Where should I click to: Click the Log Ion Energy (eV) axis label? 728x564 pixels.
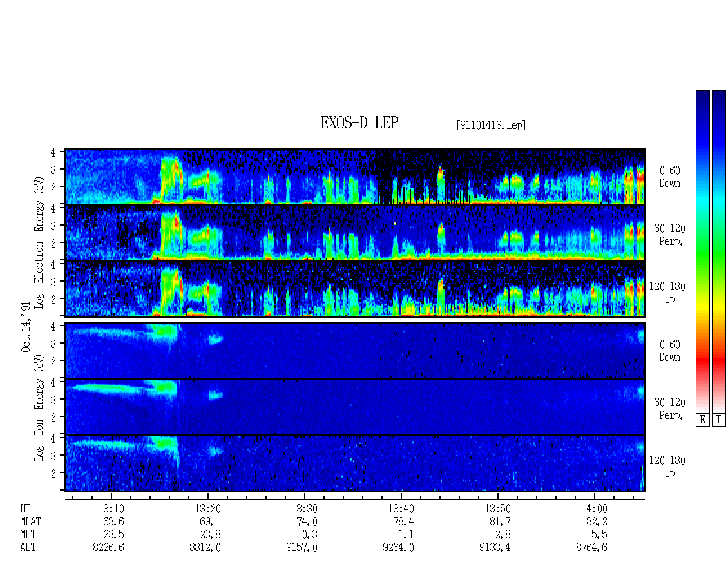tap(39, 407)
